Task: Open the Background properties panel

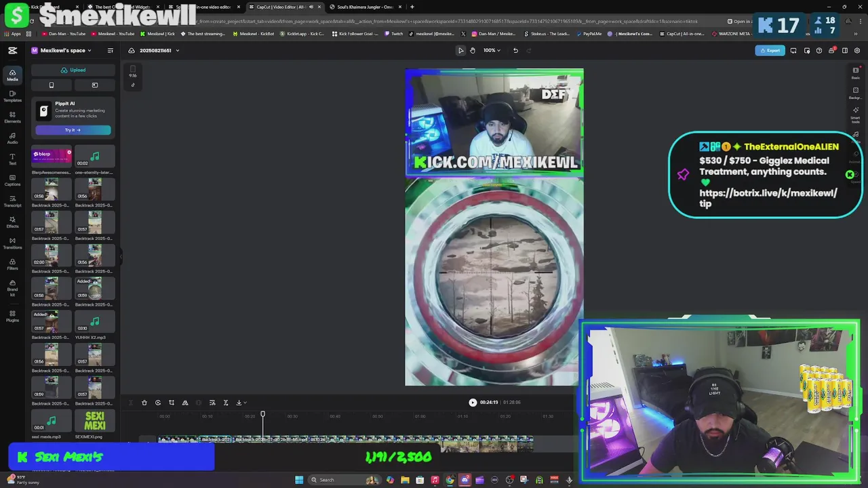Action: click(856, 93)
